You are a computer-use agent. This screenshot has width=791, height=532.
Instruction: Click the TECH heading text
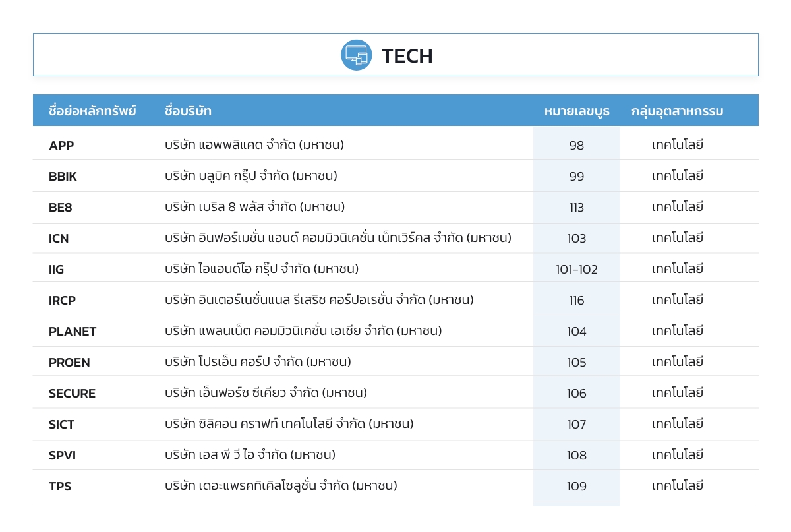pyautogui.click(x=407, y=55)
